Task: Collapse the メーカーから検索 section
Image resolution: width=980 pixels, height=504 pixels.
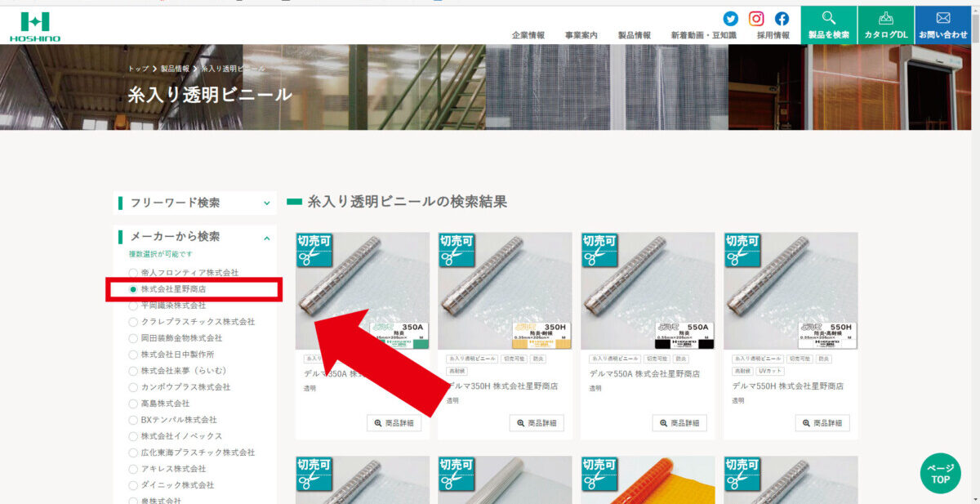Action: click(195, 236)
